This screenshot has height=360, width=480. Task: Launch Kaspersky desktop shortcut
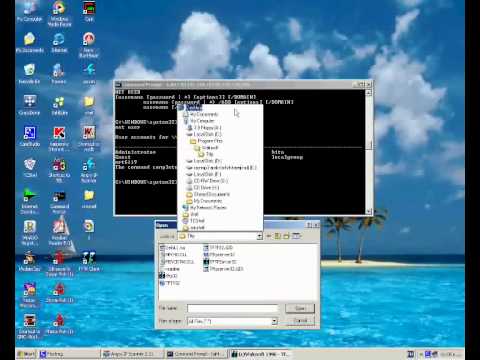(x=59, y=138)
